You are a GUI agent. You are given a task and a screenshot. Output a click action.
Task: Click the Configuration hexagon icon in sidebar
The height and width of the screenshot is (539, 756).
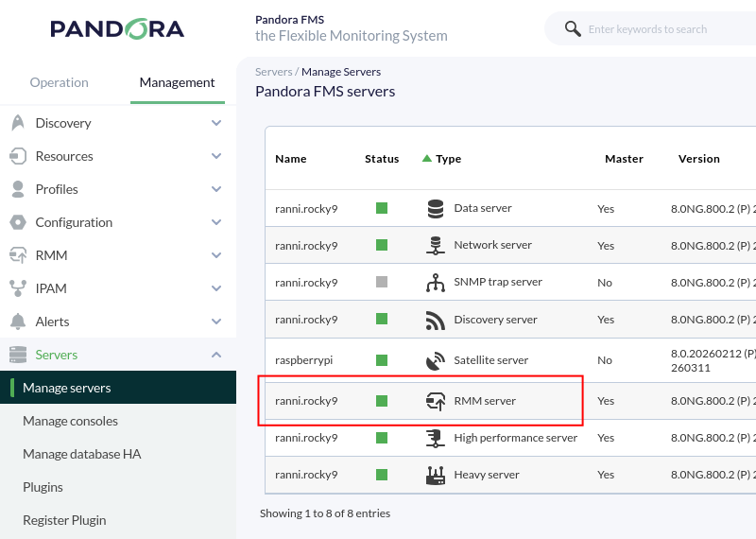pyautogui.click(x=18, y=222)
